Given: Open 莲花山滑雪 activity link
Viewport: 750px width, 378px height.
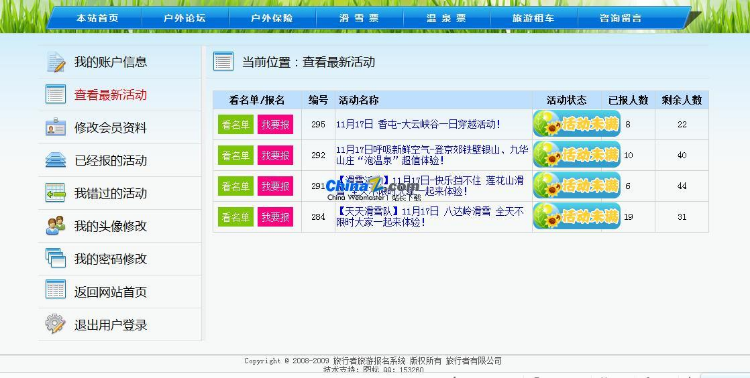Looking at the screenshot, I should [x=430, y=186].
